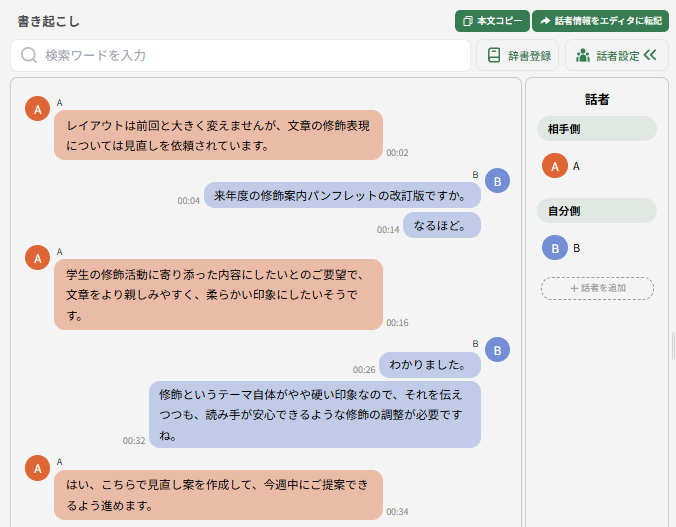676x527 pixels.
Task: Select message starting レイアウトは前回と
Action: 218,135
